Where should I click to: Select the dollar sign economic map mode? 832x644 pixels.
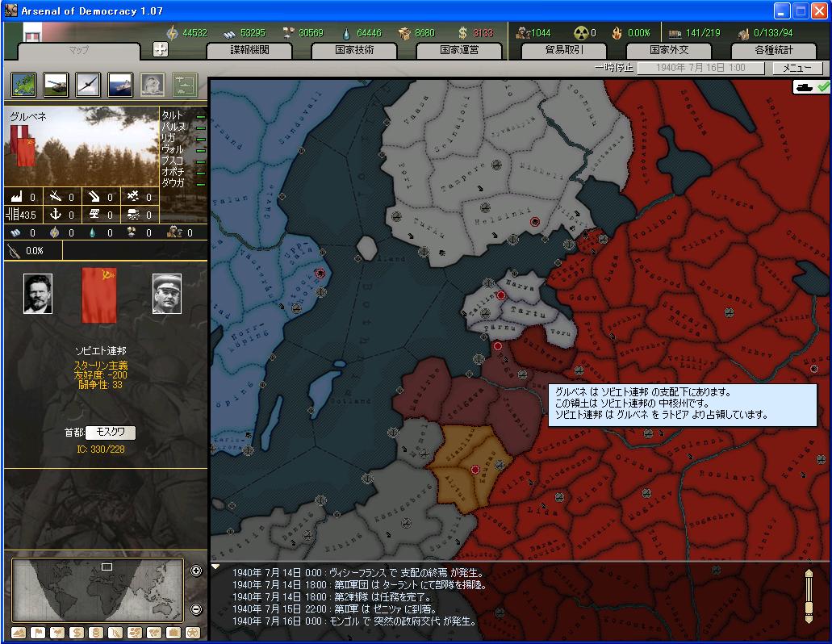[77, 632]
